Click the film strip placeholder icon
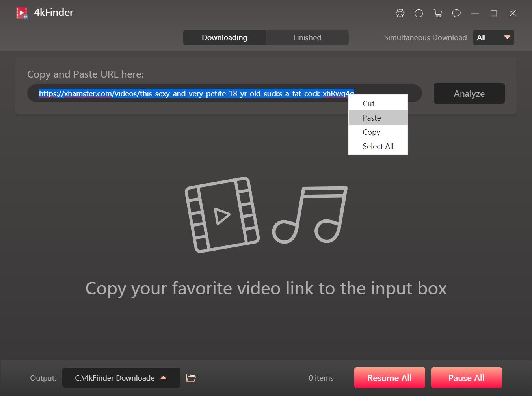The width and height of the screenshot is (532, 396). point(222,215)
